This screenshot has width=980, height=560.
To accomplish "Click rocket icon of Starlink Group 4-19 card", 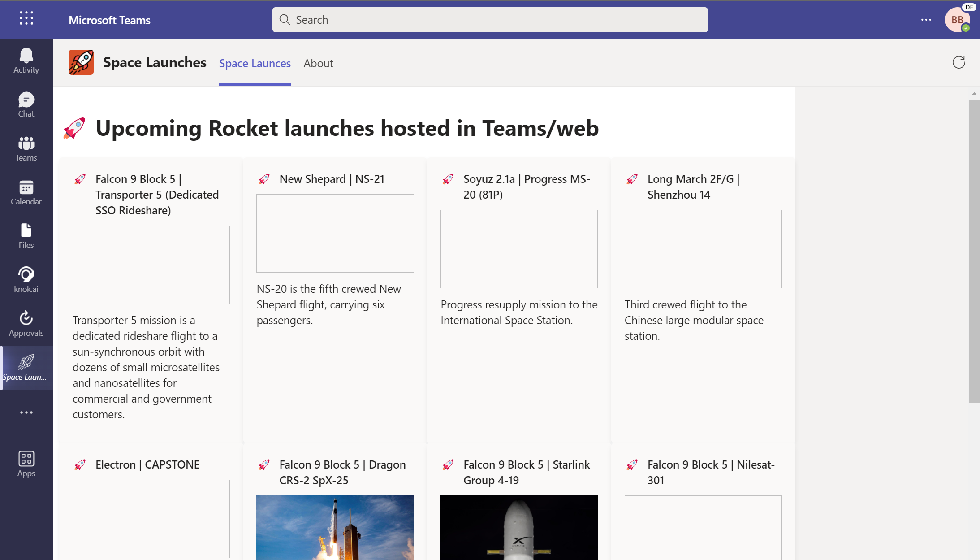I will pos(448,465).
